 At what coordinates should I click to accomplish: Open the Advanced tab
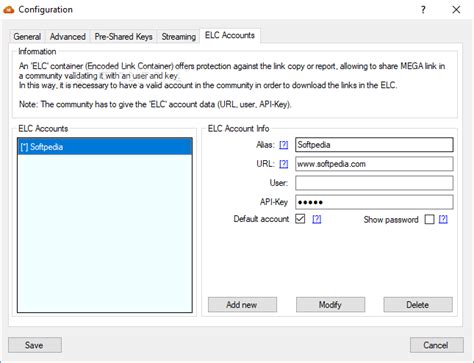(68, 36)
